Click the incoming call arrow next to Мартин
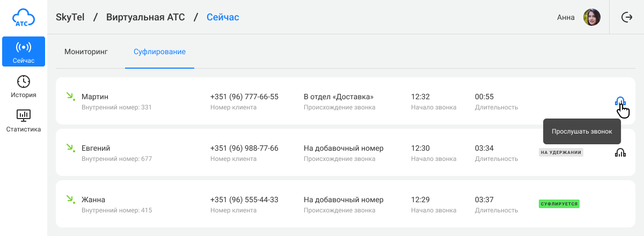Viewport: 644px width, 236px height. coord(70,97)
